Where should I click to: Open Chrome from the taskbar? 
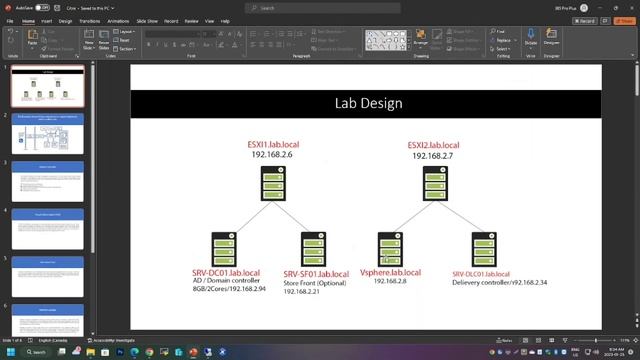(x=149, y=352)
